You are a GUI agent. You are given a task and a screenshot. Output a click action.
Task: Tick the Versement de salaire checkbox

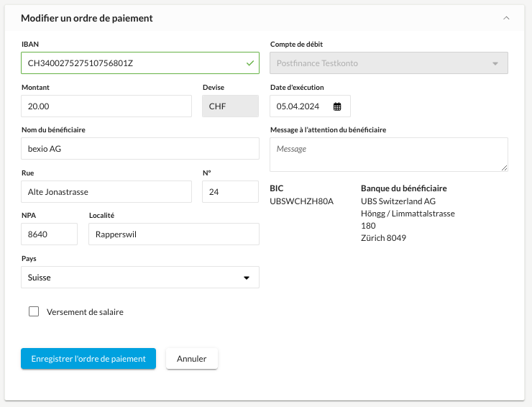pos(34,311)
